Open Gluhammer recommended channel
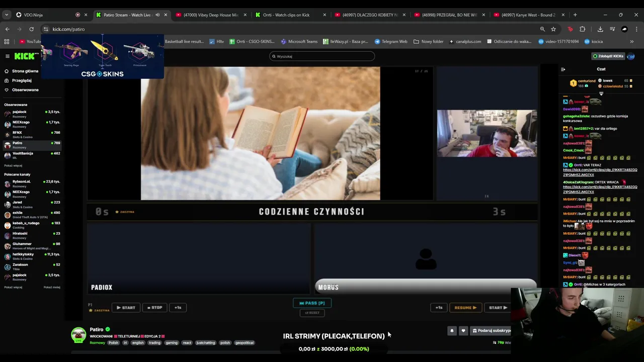 pyautogui.click(x=32, y=246)
